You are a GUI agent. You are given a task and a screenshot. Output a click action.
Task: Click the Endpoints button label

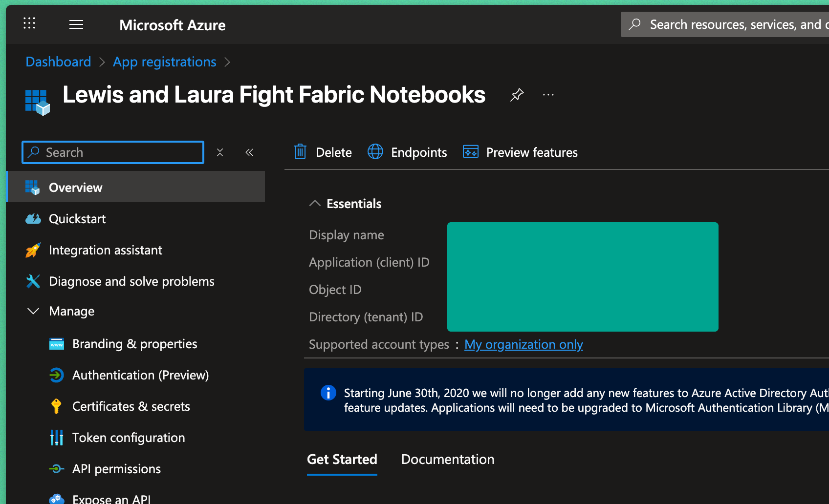coord(419,152)
